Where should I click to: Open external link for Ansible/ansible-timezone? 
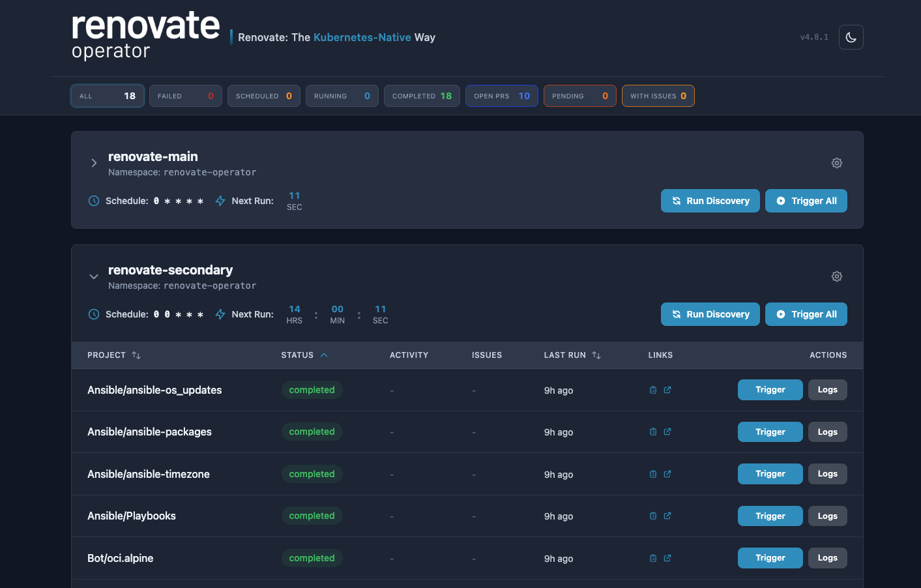pos(667,474)
